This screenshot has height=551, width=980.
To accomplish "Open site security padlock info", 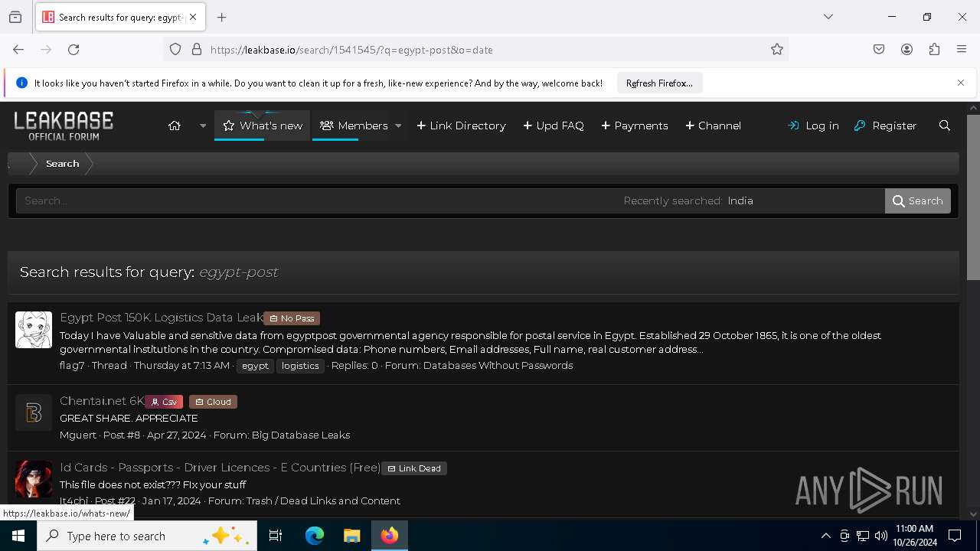I will 197,50.
